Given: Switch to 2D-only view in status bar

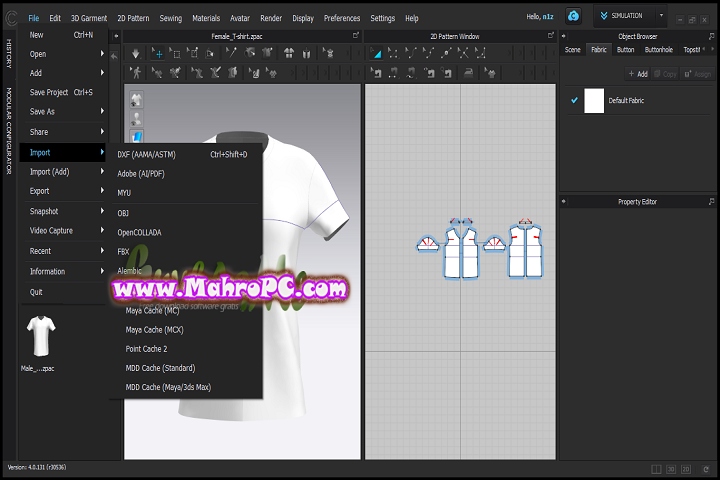Looking at the screenshot, I should tap(686, 469).
